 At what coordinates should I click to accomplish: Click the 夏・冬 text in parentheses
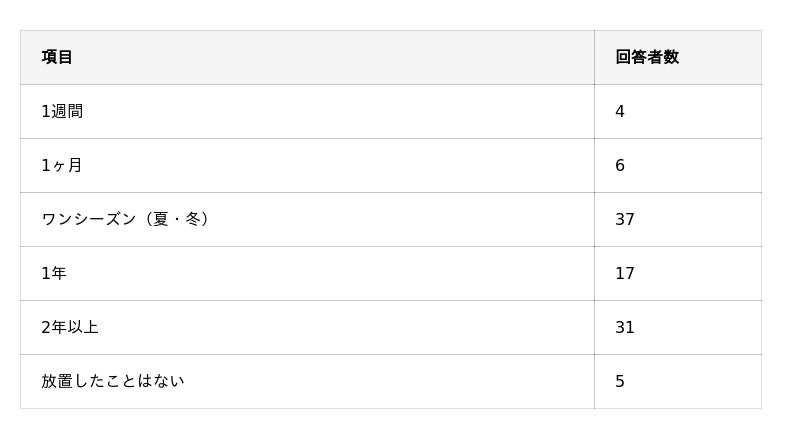(178, 219)
